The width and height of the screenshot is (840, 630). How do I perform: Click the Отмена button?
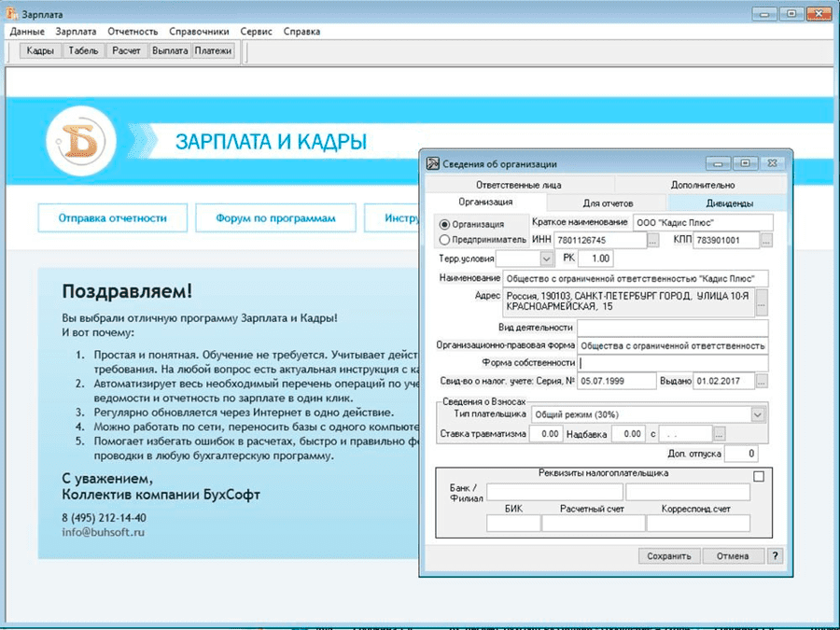733,556
